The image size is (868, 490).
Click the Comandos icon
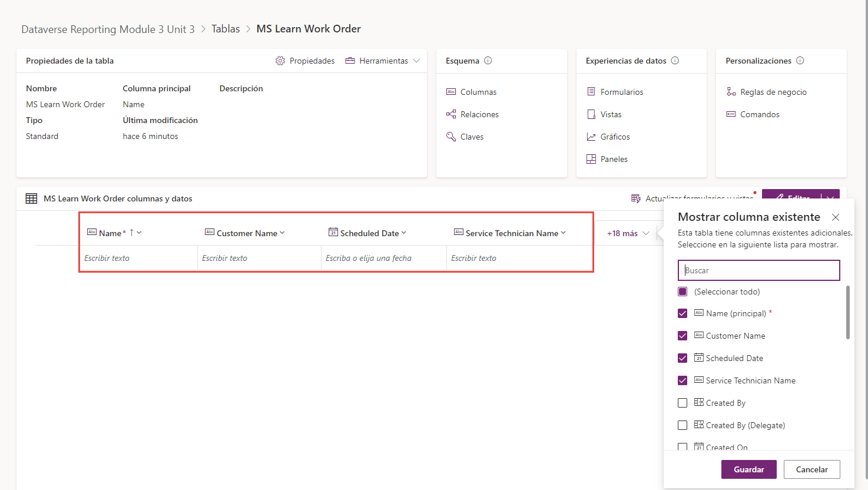point(731,114)
